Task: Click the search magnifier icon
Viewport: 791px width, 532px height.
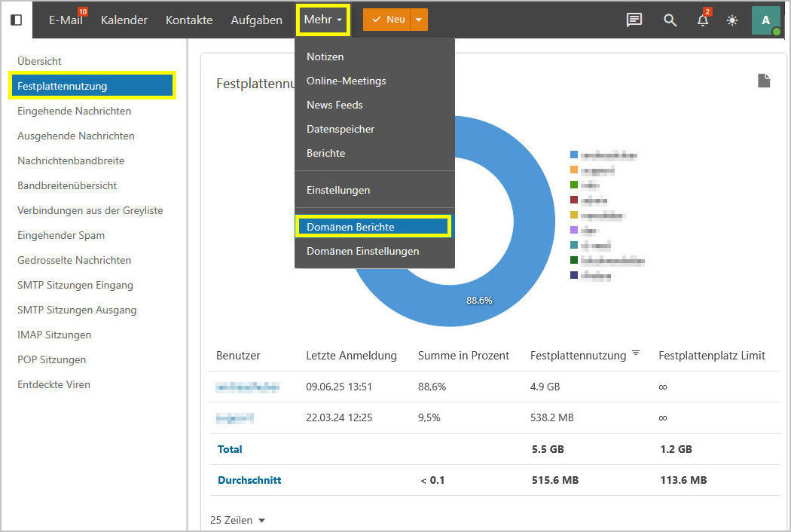Action: pos(670,20)
